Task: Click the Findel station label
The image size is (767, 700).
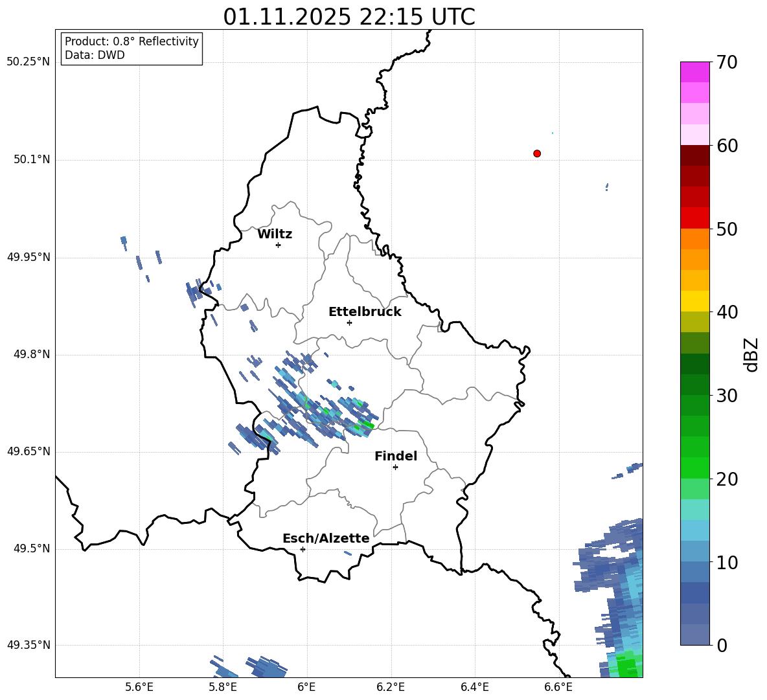Action: coord(396,456)
